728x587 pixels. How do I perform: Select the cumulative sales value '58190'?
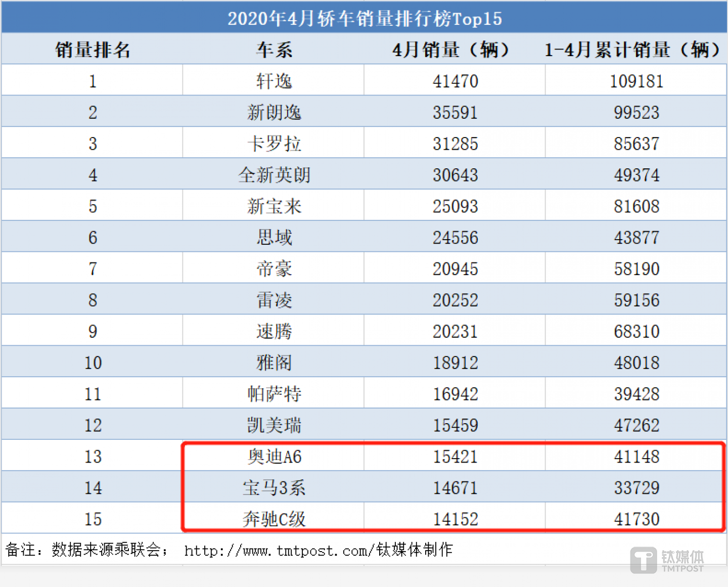pos(636,269)
